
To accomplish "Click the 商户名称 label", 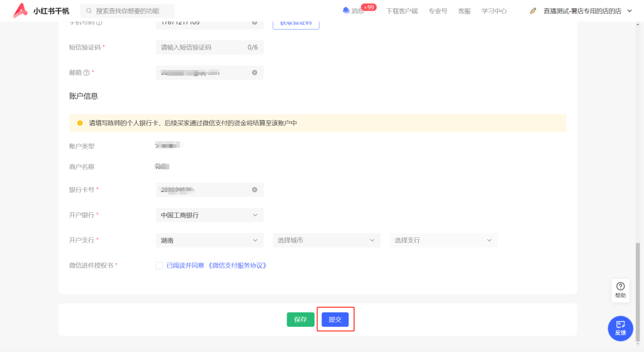I will (x=82, y=167).
